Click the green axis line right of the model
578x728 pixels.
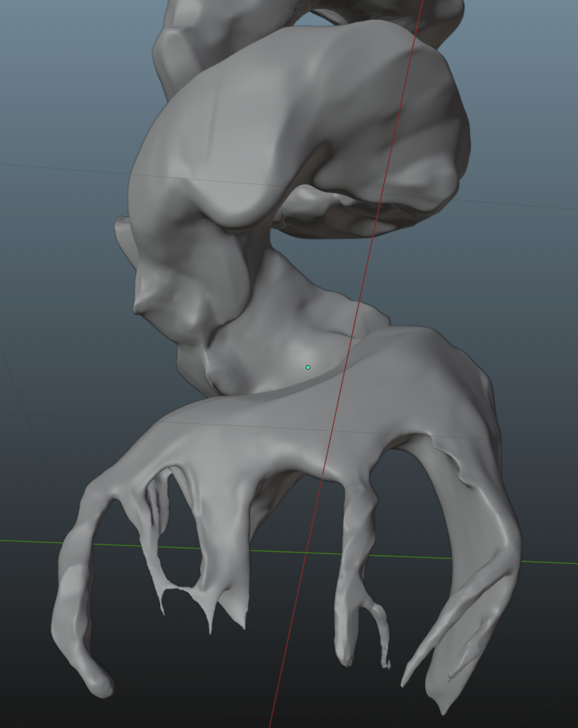(551, 561)
